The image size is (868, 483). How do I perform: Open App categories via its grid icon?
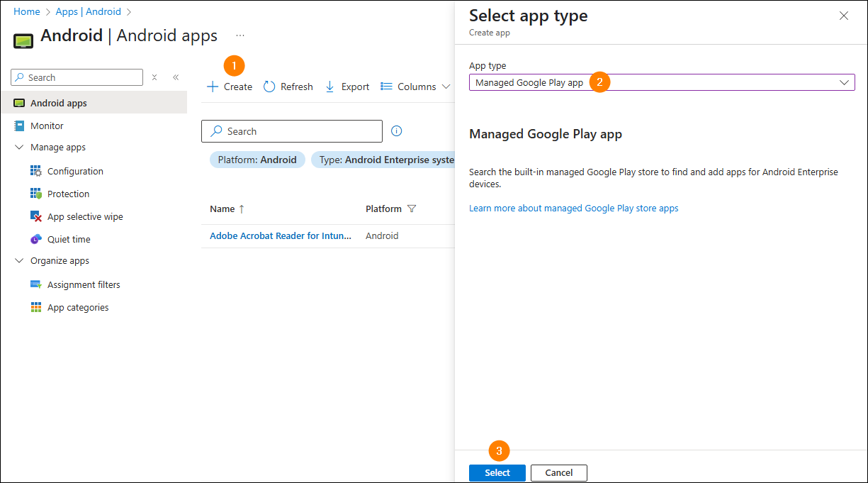pyautogui.click(x=35, y=307)
